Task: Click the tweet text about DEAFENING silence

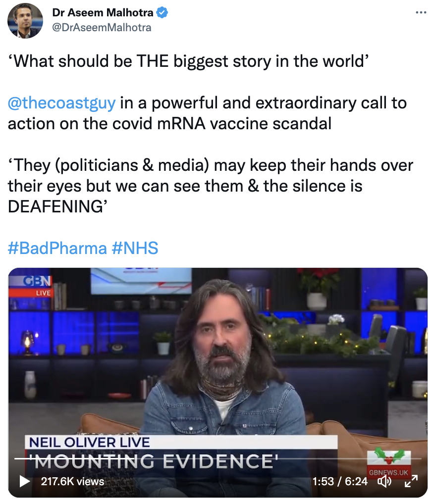Action: [x=211, y=186]
